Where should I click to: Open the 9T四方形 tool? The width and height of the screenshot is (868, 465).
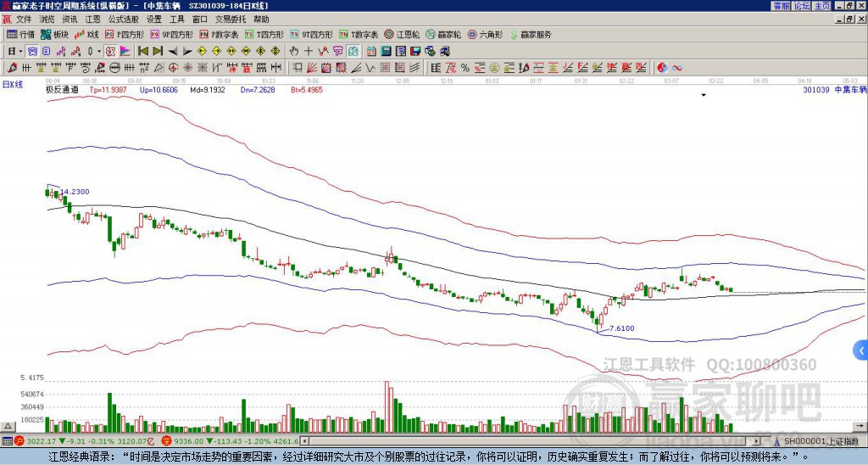coord(311,34)
